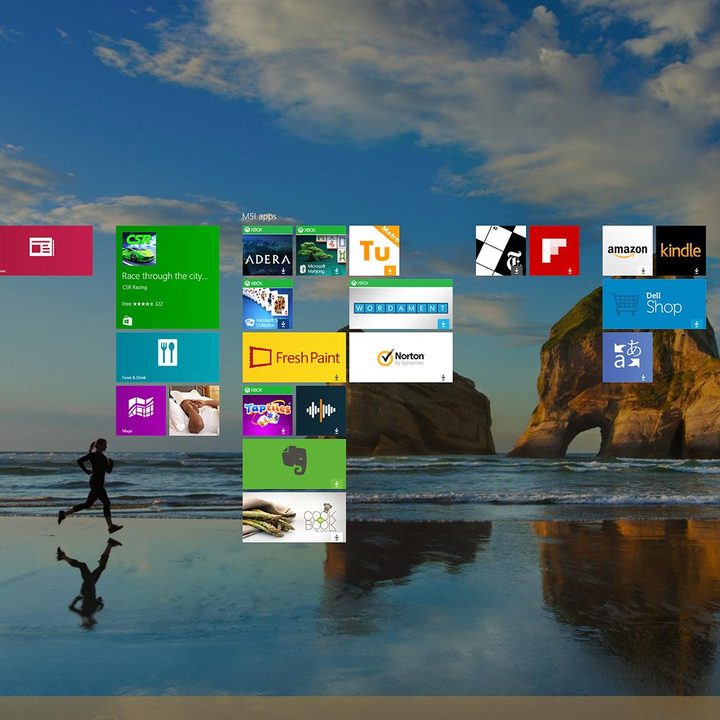The image size is (720, 720).
Task: Select the MSI apps group label
Action: (x=259, y=216)
